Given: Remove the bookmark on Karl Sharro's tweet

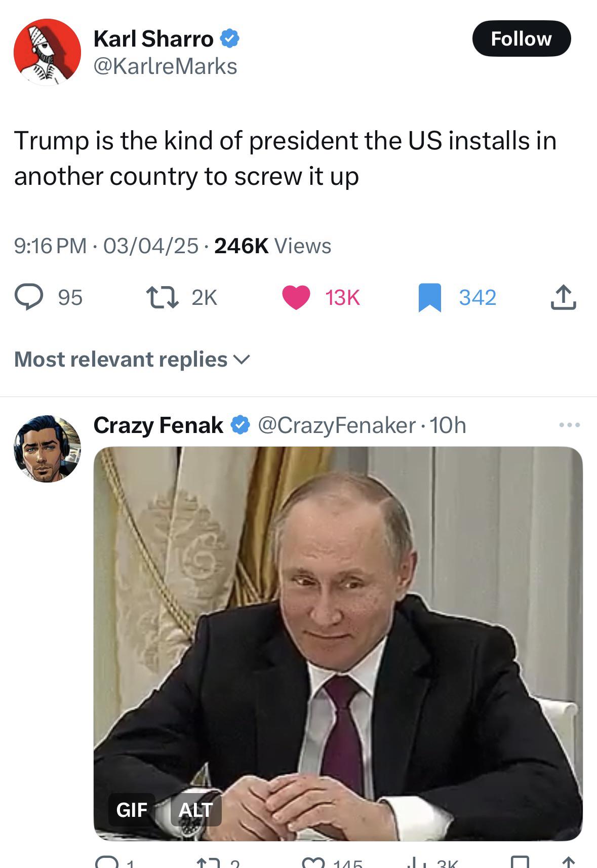Looking at the screenshot, I should (x=430, y=299).
